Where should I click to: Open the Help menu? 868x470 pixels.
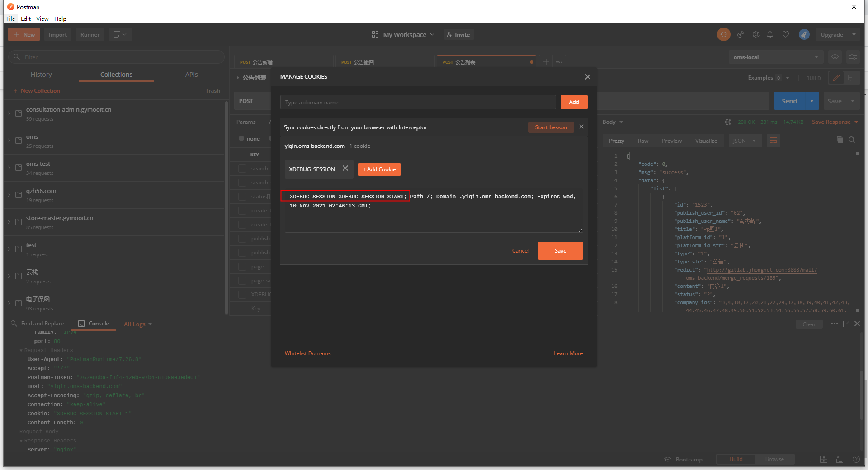[x=60, y=19]
